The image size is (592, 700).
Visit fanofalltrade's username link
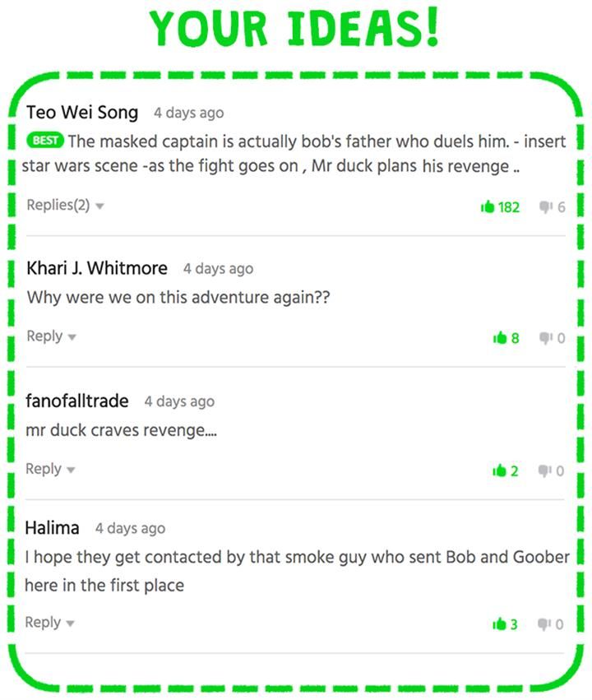(x=77, y=401)
